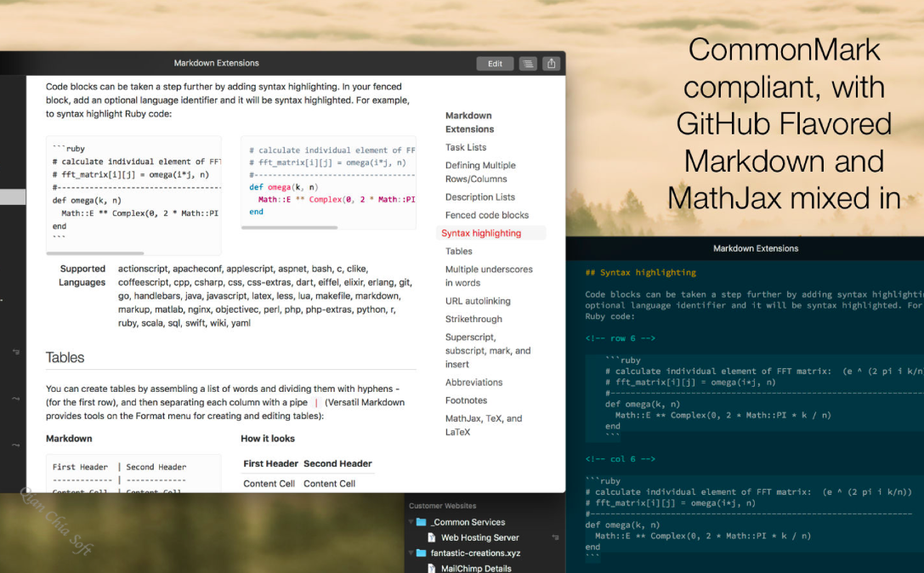The height and width of the screenshot is (573, 924).
Task: Click the '<!-- col 6 -->' comment in editor
Action: coord(620,458)
